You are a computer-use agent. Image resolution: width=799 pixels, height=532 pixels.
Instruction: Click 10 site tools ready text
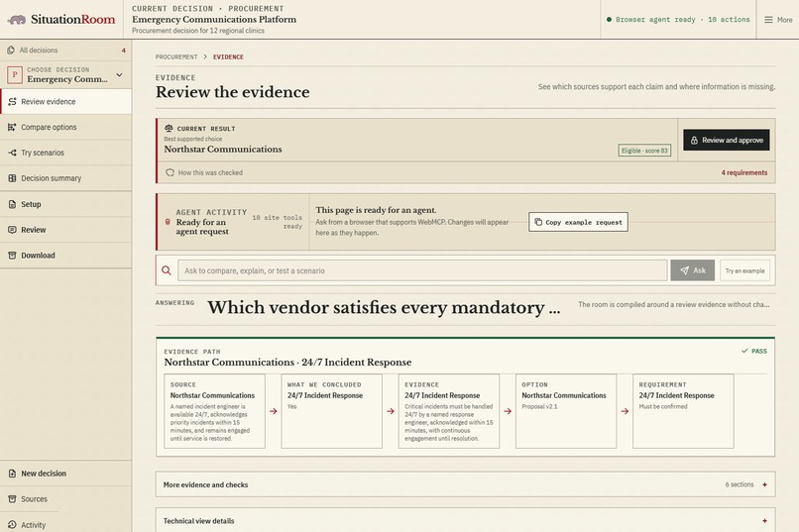click(x=278, y=222)
